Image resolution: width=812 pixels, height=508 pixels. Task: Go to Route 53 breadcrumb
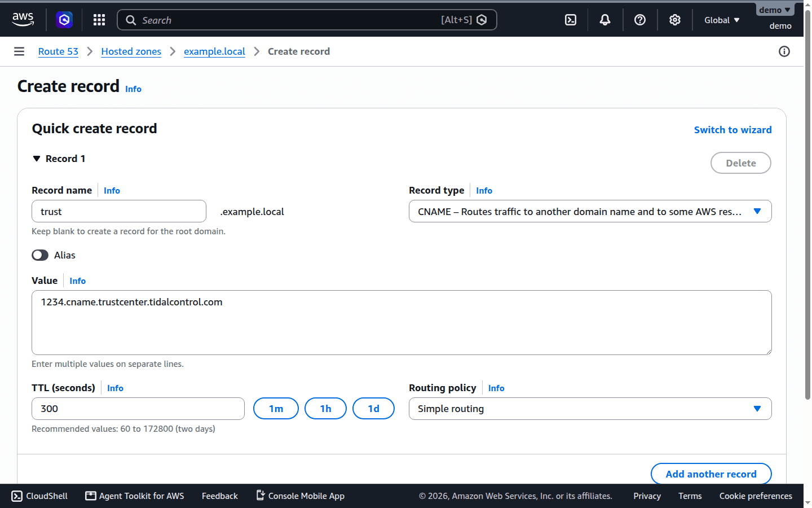pos(58,51)
